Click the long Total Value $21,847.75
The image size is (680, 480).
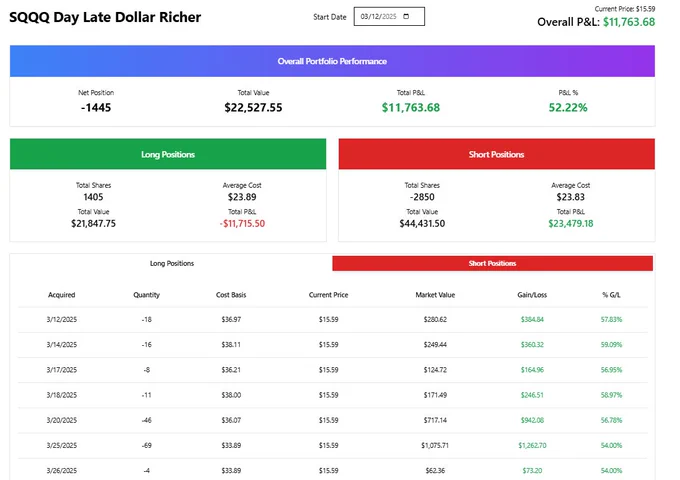click(x=93, y=224)
